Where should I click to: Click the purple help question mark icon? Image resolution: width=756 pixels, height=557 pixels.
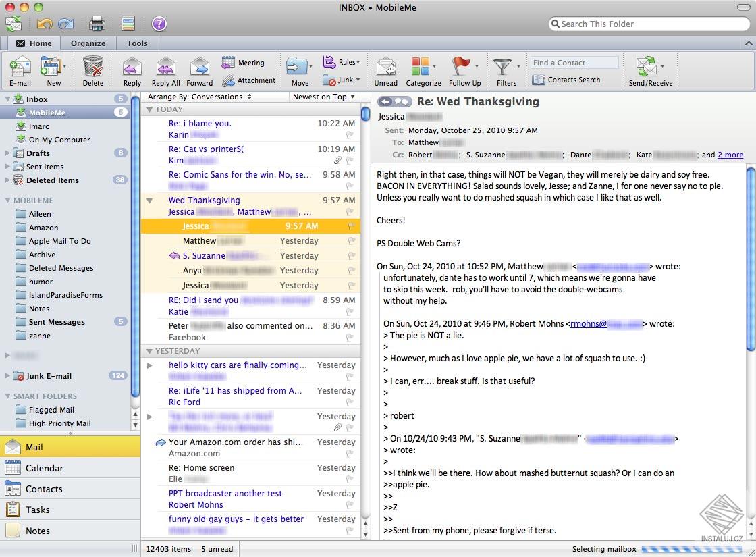tap(159, 23)
